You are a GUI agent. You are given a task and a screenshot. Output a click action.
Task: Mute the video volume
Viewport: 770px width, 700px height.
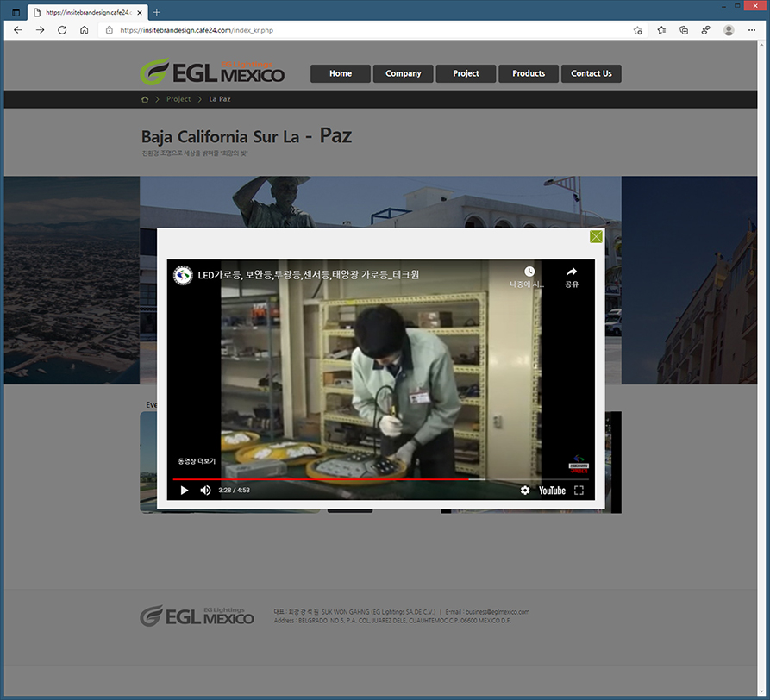[x=205, y=491]
